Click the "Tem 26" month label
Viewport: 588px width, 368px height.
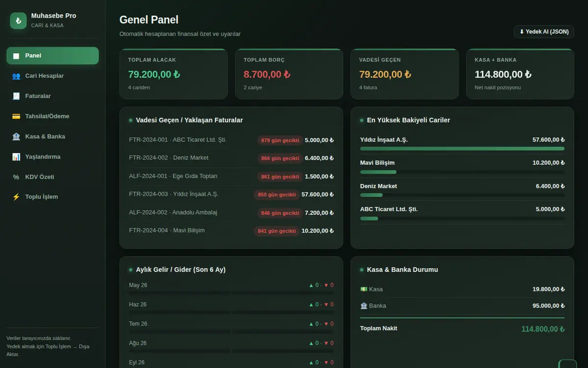[x=138, y=324]
